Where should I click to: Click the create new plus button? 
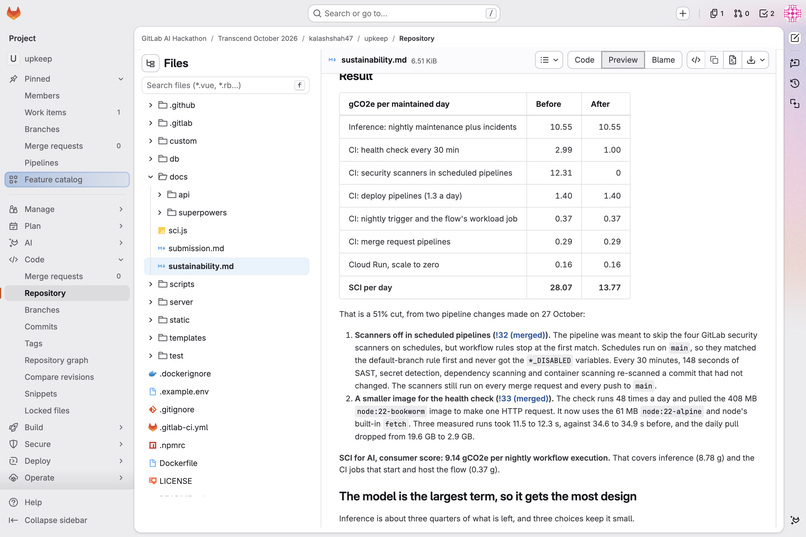pos(682,13)
